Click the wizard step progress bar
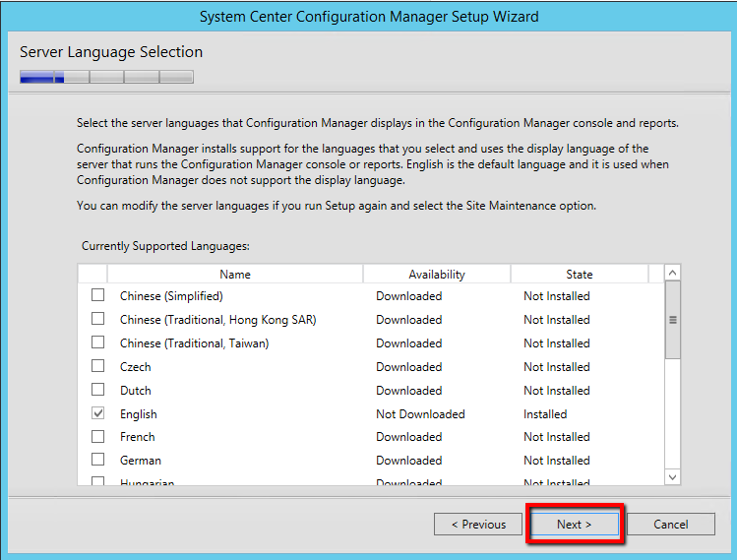Screen dimensions: 737x560 tap(106, 77)
